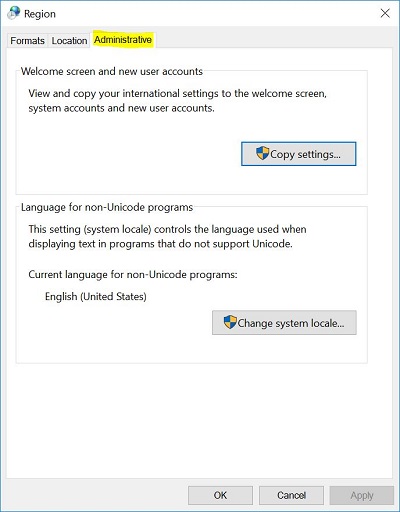This screenshot has height=512, width=400.
Task: Switch to the Formats tab
Action: (27, 41)
